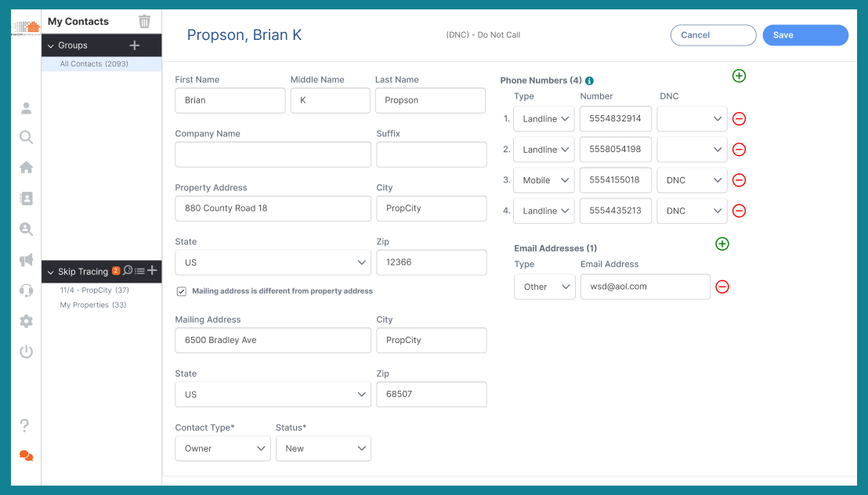Uncheck mailing address differs from property address
This screenshot has height=495, width=868.
(x=181, y=291)
